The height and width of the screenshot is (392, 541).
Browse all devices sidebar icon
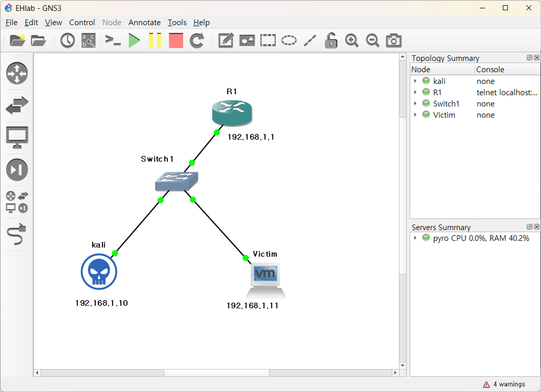(x=17, y=202)
